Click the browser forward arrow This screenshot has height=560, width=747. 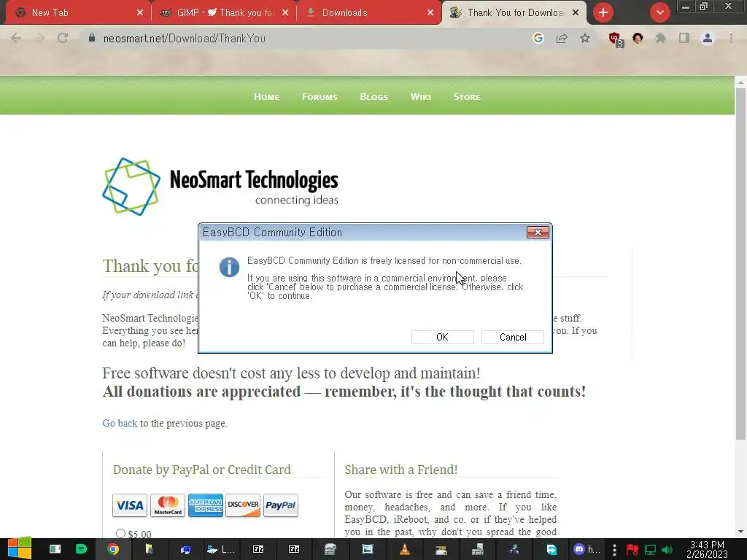(39, 38)
